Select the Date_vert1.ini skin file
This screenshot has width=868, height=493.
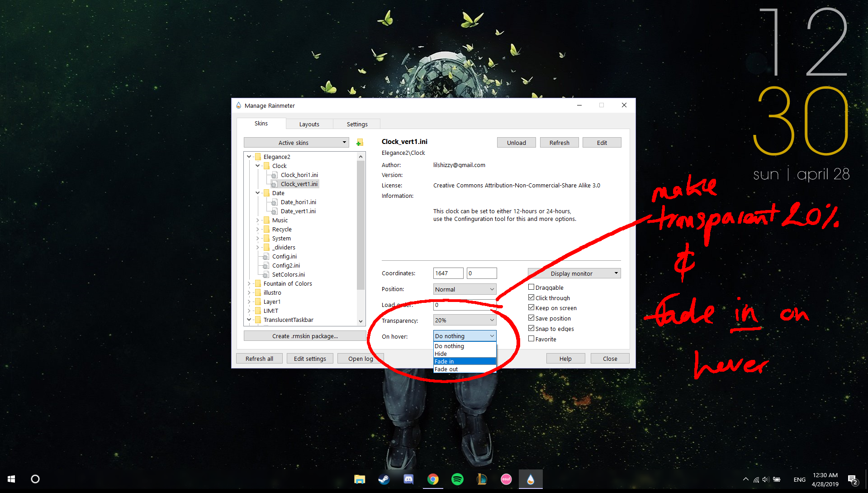pyautogui.click(x=298, y=211)
